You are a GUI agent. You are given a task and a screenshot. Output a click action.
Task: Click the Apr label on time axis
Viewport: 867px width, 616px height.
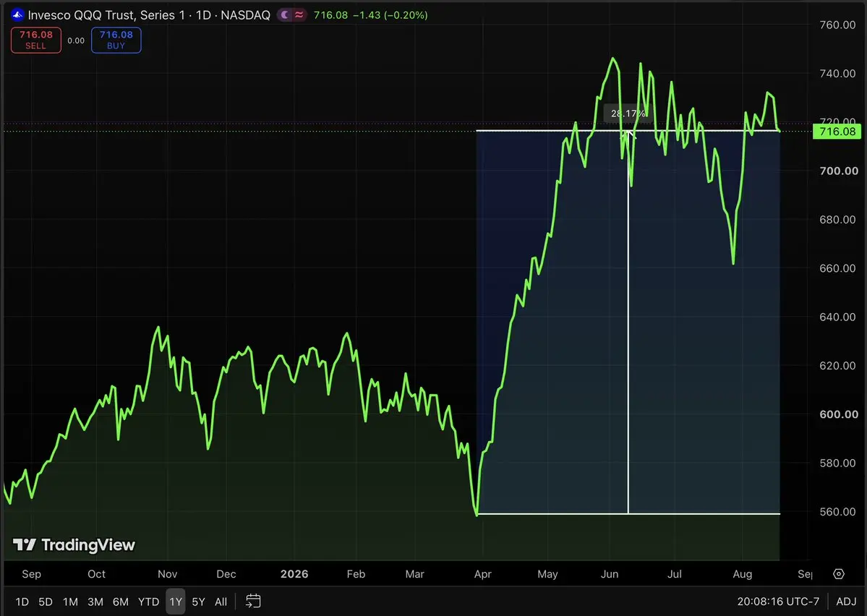(x=483, y=574)
